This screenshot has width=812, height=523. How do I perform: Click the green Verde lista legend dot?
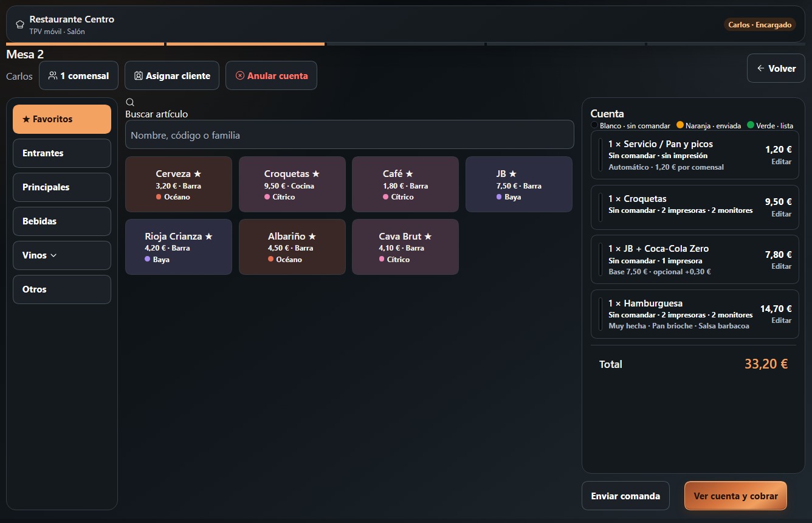point(751,125)
